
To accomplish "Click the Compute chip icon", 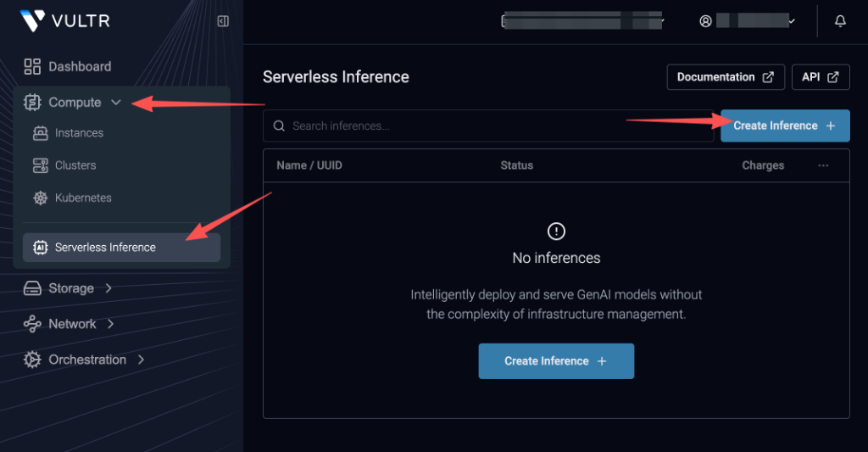I will pos(32,103).
